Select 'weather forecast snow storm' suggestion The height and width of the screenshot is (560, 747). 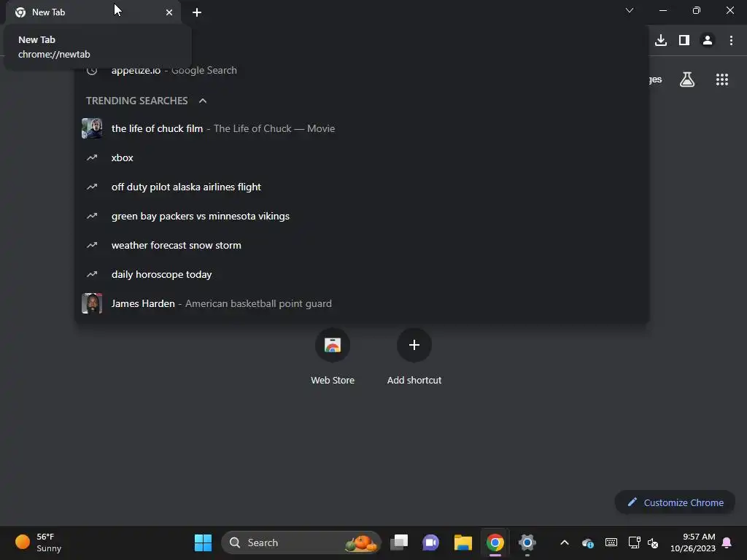click(362, 245)
